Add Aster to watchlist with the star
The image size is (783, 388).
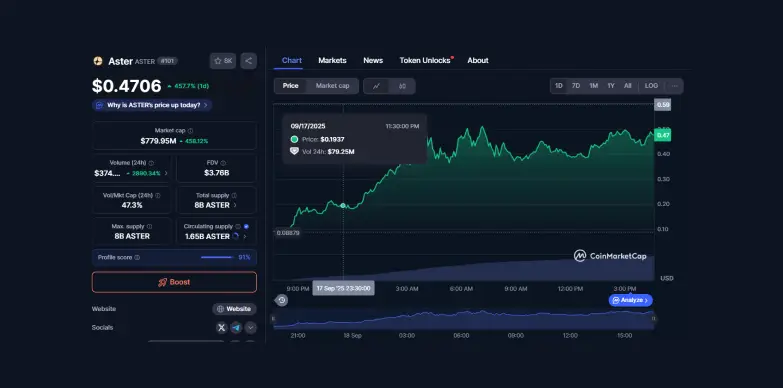pyautogui.click(x=223, y=61)
